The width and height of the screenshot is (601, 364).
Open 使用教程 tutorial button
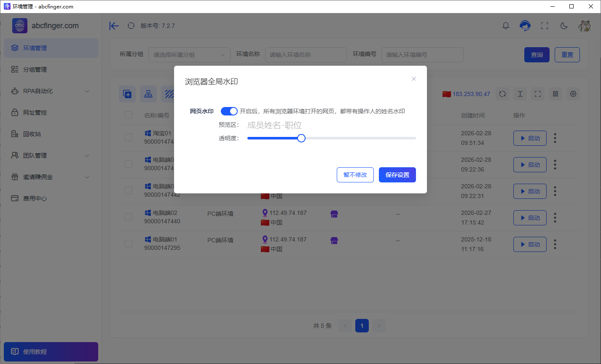coord(51,352)
